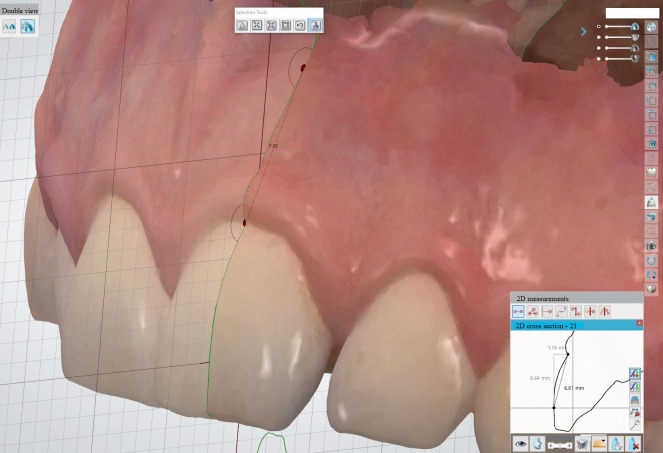Click the 6.07 mm measurement label
Viewport: 663px width, 453px height.
coord(574,388)
